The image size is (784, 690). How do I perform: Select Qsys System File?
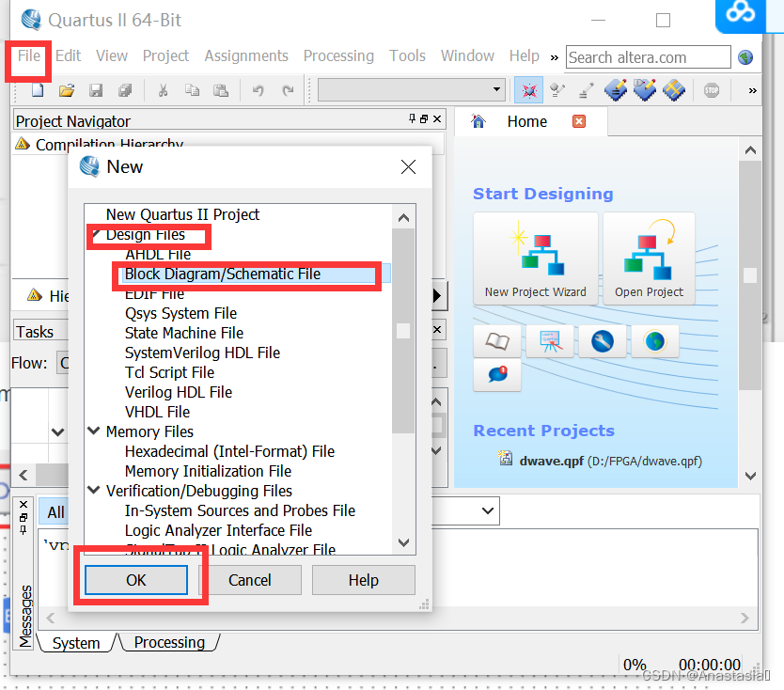click(180, 313)
